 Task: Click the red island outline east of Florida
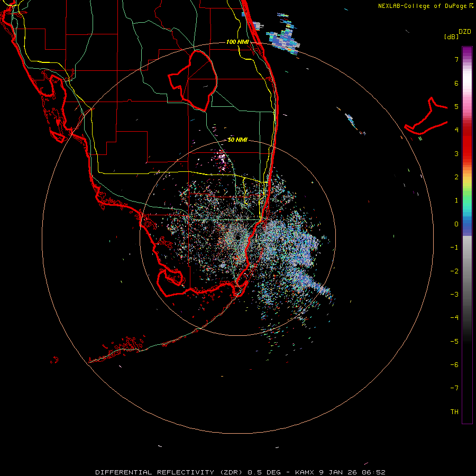pyautogui.click(x=426, y=116)
